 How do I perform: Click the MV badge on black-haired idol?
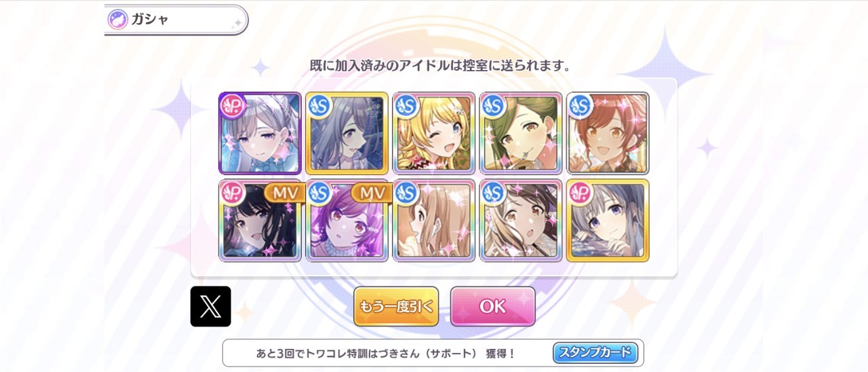(285, 193)
